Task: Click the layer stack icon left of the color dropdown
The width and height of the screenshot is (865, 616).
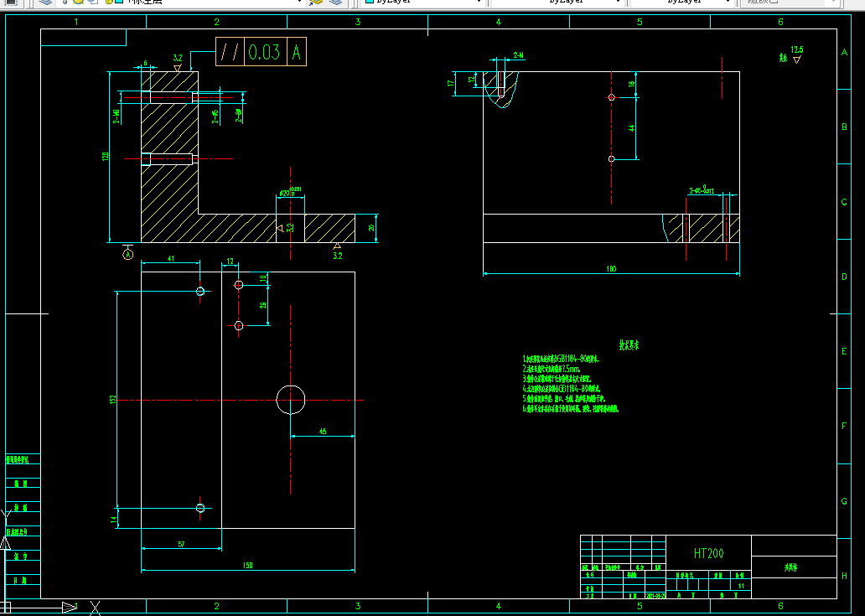Action: click(x=335, y=3)
